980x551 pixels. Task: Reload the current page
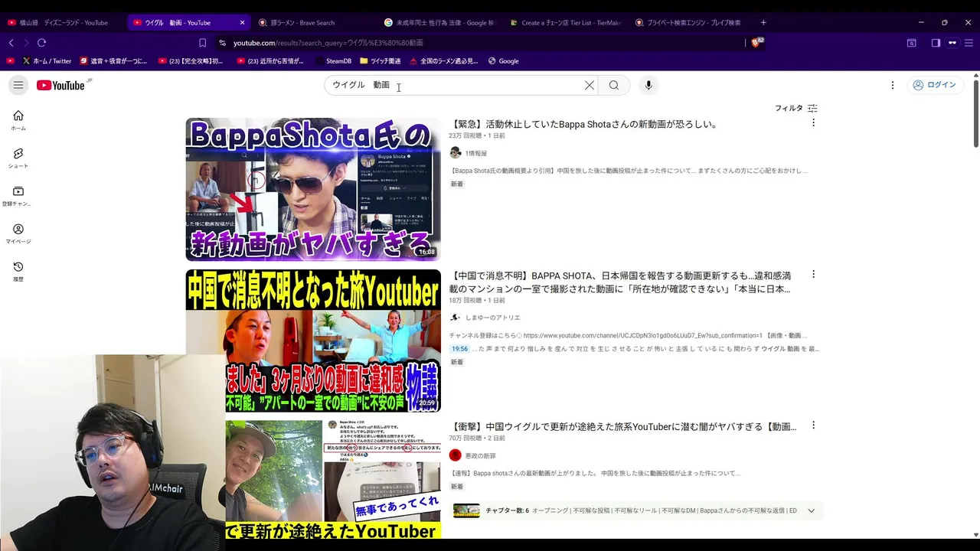[41, 43]
